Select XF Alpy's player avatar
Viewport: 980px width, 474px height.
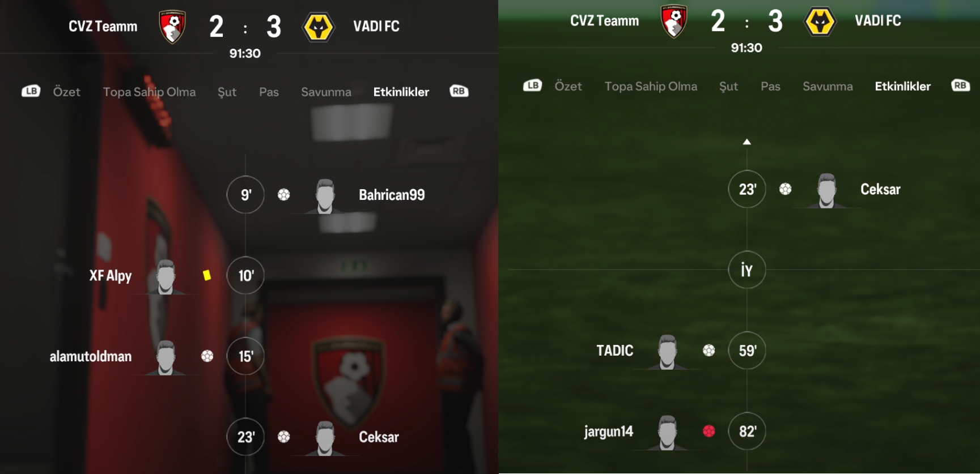[166, 277]
